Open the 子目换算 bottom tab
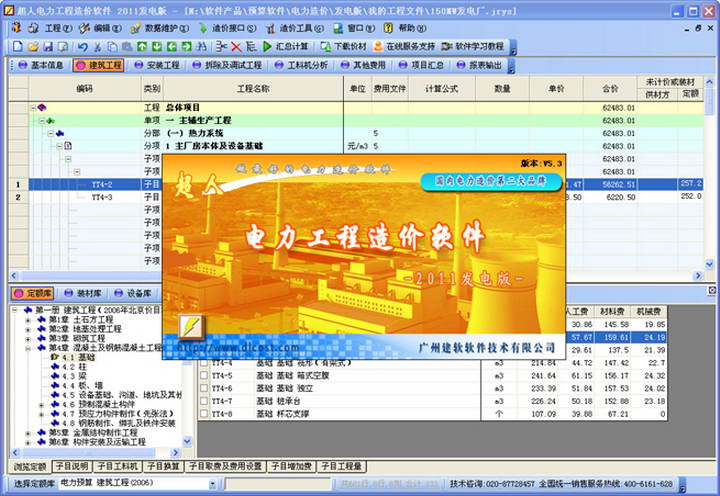Screen dimensions: 720x496 tap(163, 467)
